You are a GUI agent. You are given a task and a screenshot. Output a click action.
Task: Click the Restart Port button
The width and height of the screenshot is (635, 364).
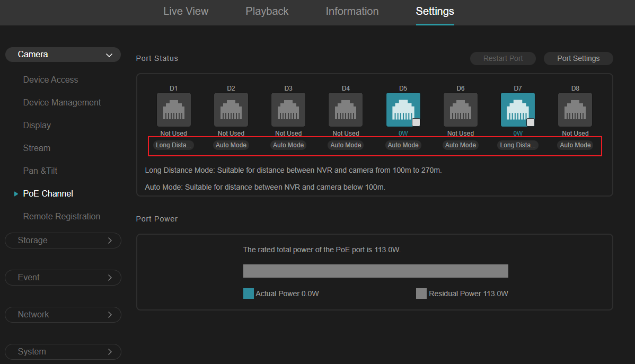coord(503,58)
